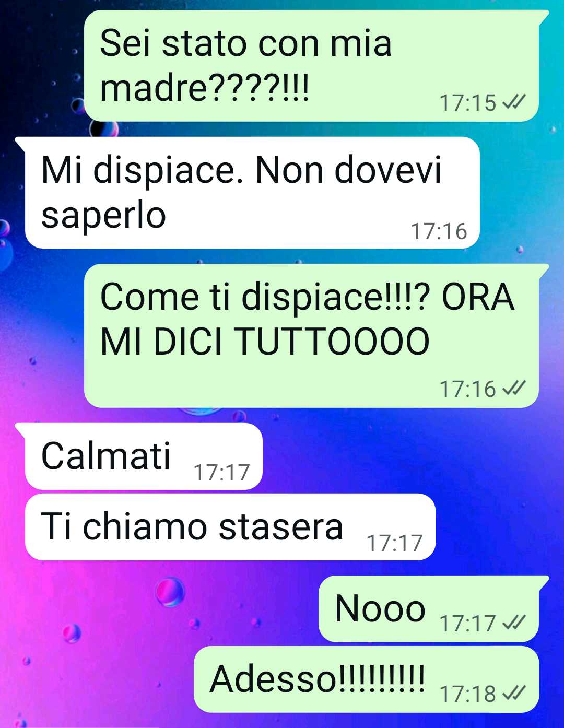The height and width of the screenshot is (728, 564).
Task: Click the chat wallpaper beside Calmati bubble
Action: (x=407, y=456)
